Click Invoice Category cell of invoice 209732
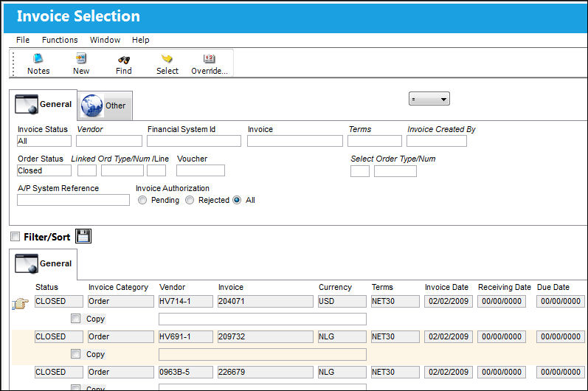The width and height of the screenshot is (588, 391). tap(121, 336)
